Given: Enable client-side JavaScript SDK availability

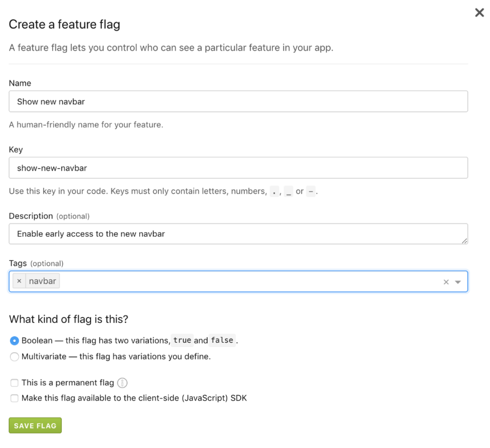Looking at the screenshot, I should coord(14,398).
